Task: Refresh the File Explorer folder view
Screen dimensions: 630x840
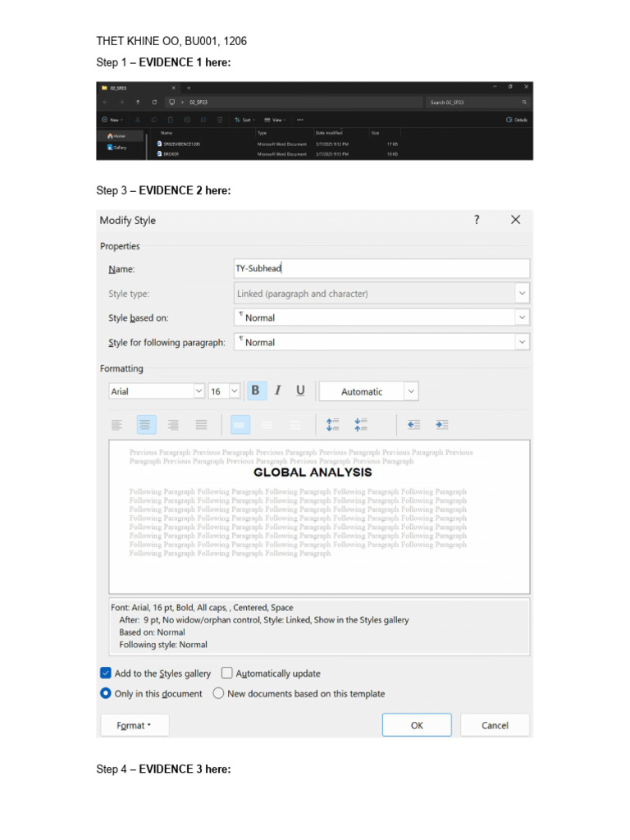Action: (x=154, y=102)
